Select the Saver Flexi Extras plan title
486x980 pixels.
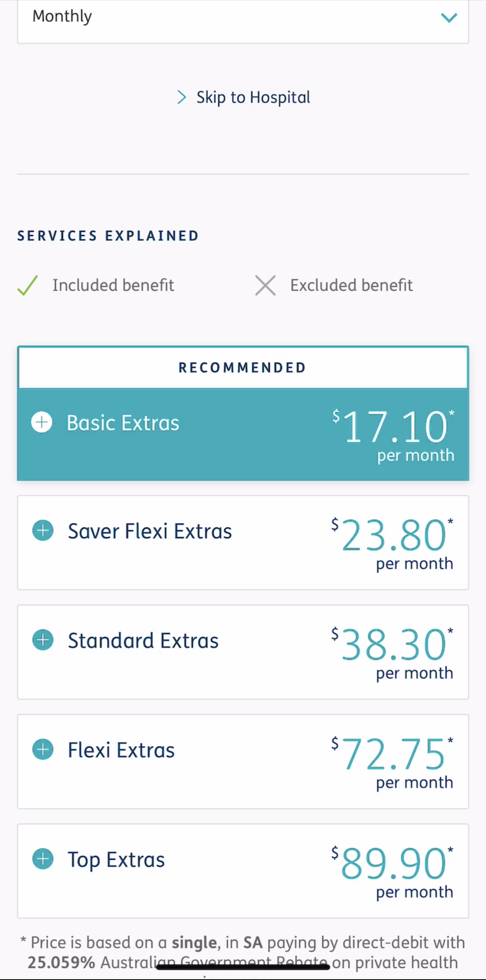[x=150, y=531]
